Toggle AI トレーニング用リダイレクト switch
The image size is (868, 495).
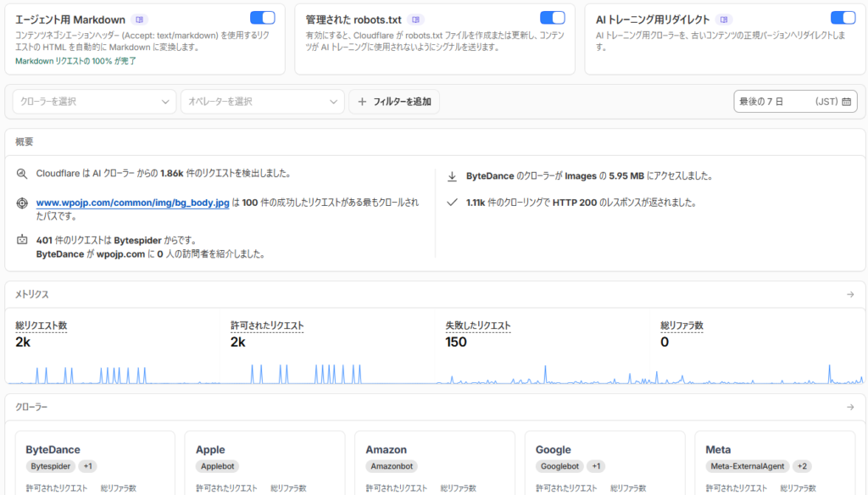click(x=843, y=18)
